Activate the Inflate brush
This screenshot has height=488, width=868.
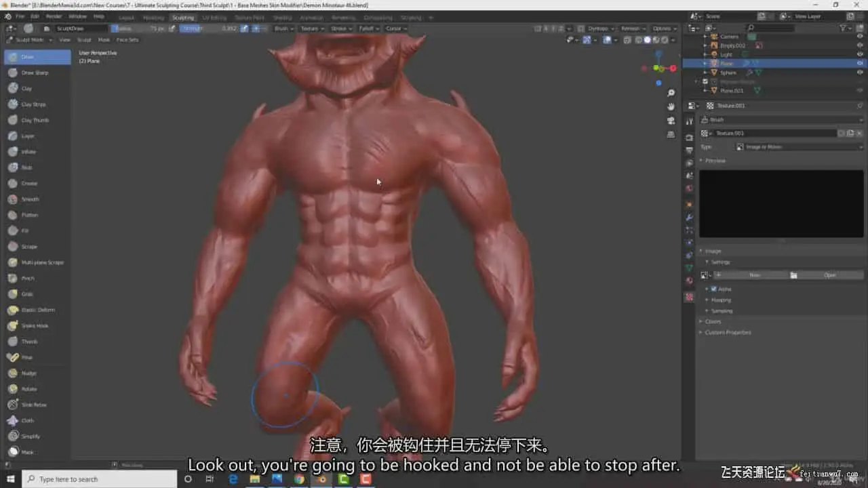(37, 152)
